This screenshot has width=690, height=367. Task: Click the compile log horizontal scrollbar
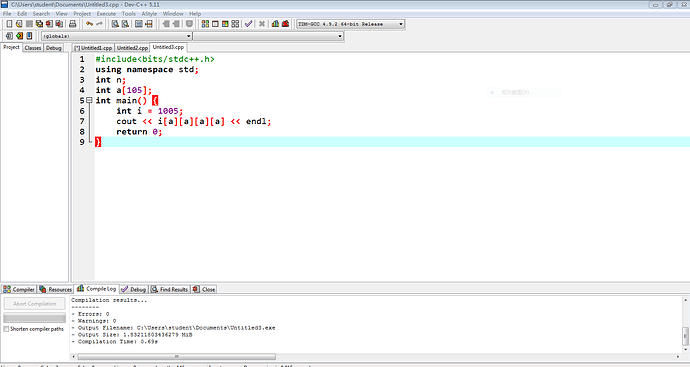(x=177, y=356)
